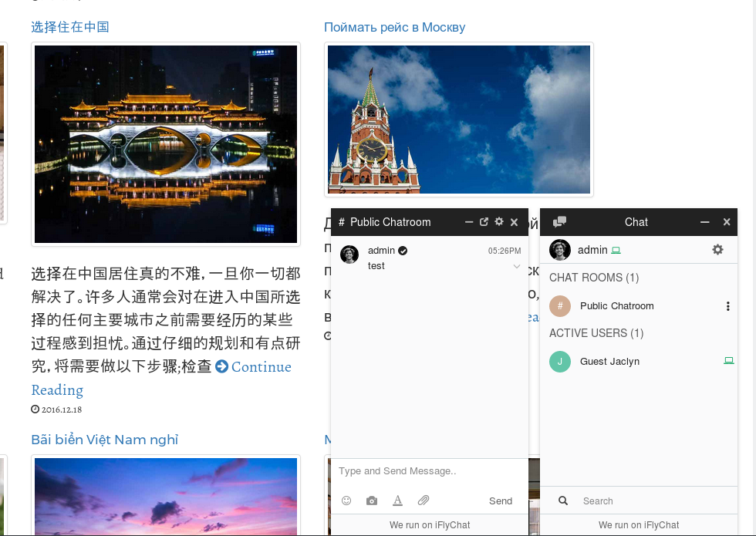
Task: Open the Chinese bridge night photo thumbnail
Action: (x=166, y=144)
